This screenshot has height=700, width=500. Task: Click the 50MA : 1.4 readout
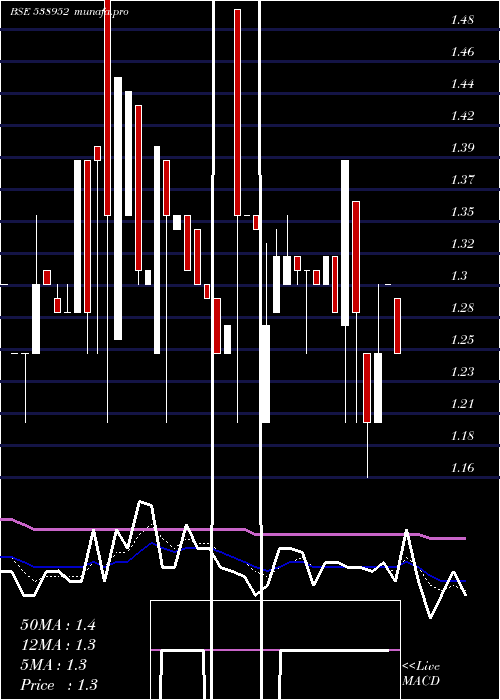click(58, 625)
